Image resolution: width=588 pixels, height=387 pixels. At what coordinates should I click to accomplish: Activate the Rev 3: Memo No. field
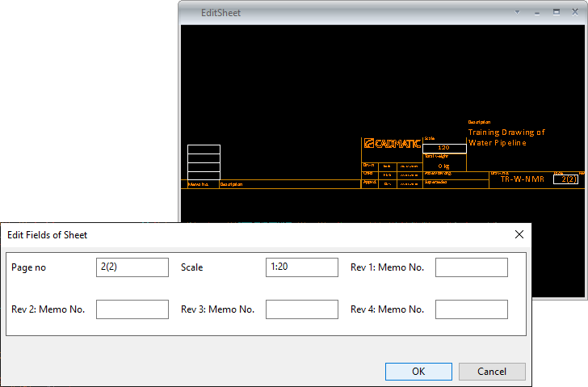(x=301, y=309)
